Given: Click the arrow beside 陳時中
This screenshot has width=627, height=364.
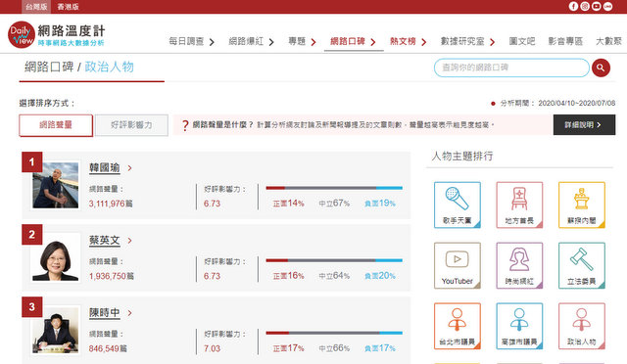Looking at the screenshot, I should (x=129, y=313).
